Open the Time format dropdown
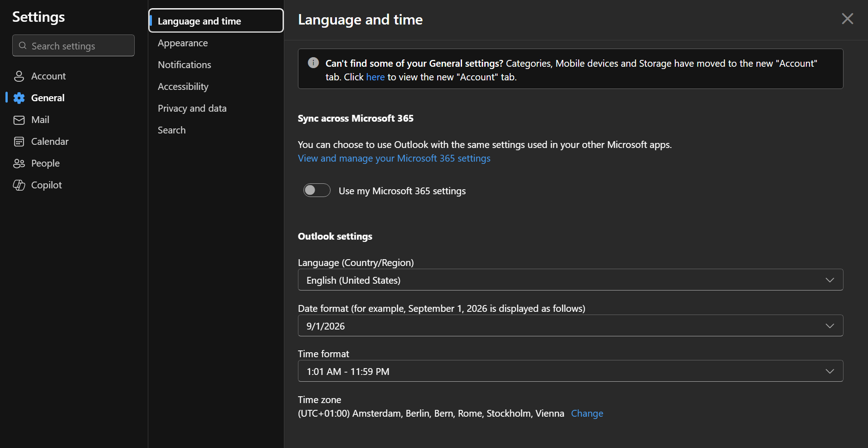 [x=570, y=371]
